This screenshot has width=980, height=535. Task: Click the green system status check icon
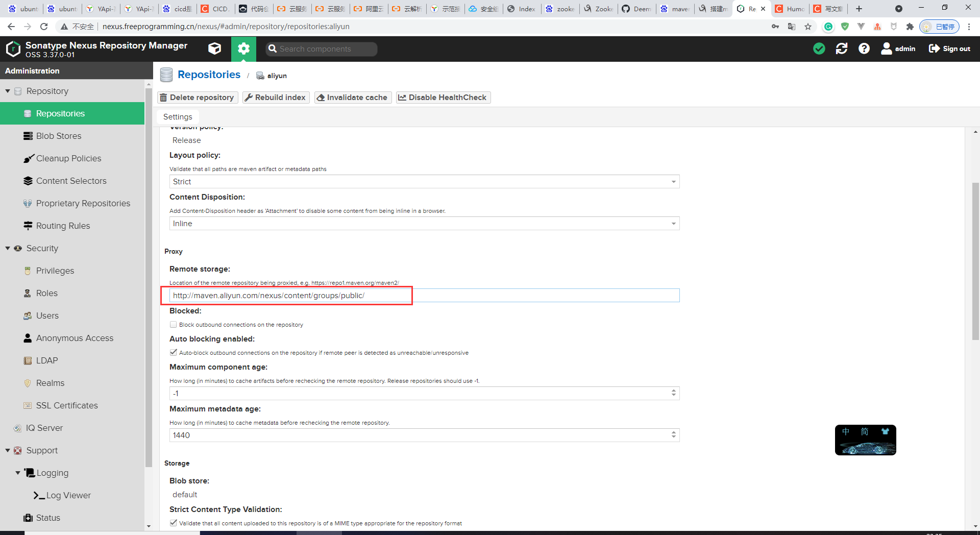(819, 48)
